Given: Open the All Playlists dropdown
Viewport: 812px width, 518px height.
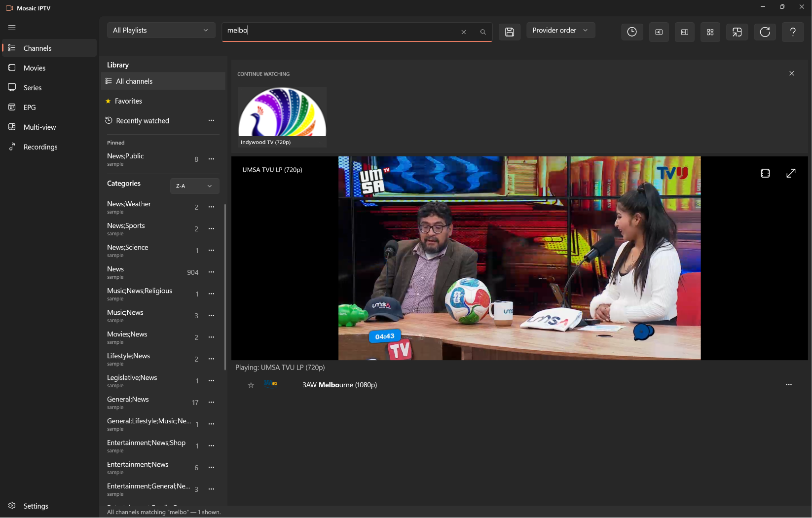Looking at the screenshot, I should tap(161, 30).
